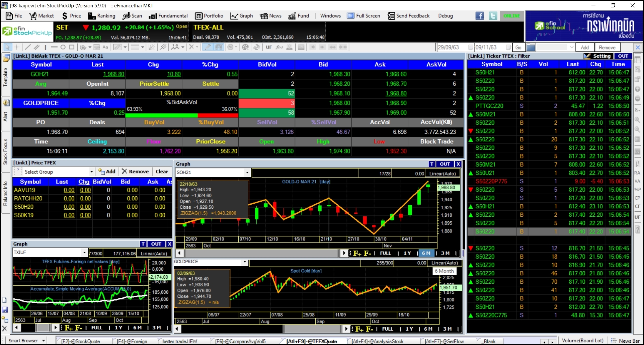Open the GOLDPRICE symbol dropdown
The image size is (644, 345).
point(245,262)
